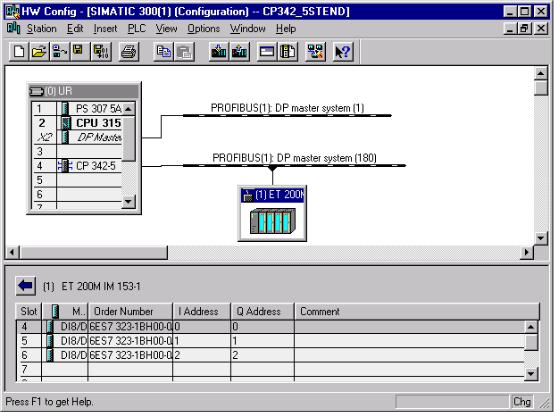Click the blue back arrow in detail pane

25,286
